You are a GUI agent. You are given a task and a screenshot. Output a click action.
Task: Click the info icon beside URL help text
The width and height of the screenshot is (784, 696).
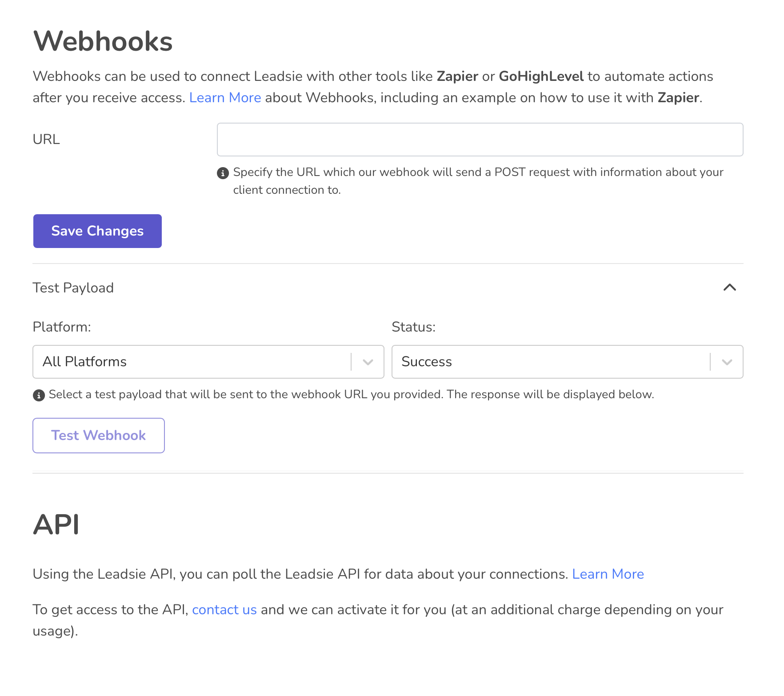pyautogui.click(x=223, y=173)
